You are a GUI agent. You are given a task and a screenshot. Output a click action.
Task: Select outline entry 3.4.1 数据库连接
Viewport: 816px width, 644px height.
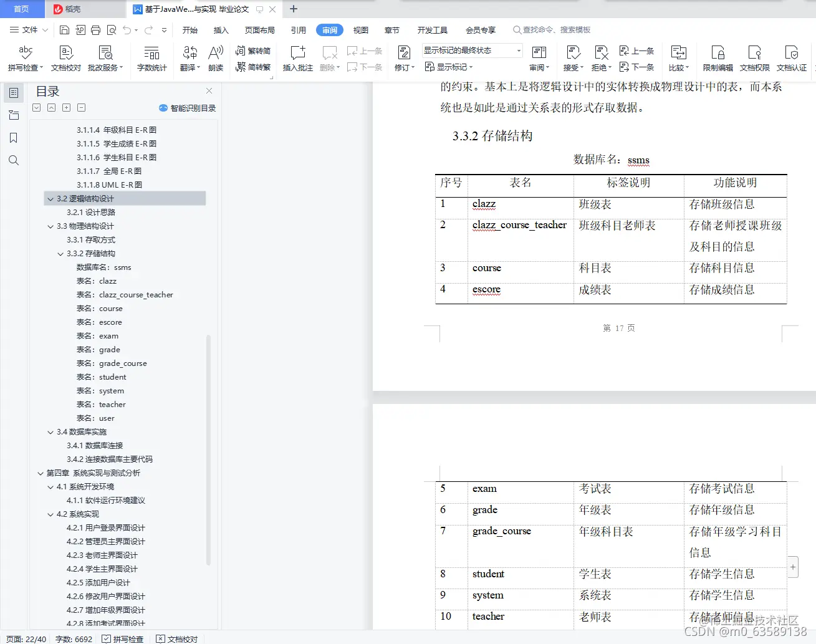pyautogui.click(x=95, y=446)
